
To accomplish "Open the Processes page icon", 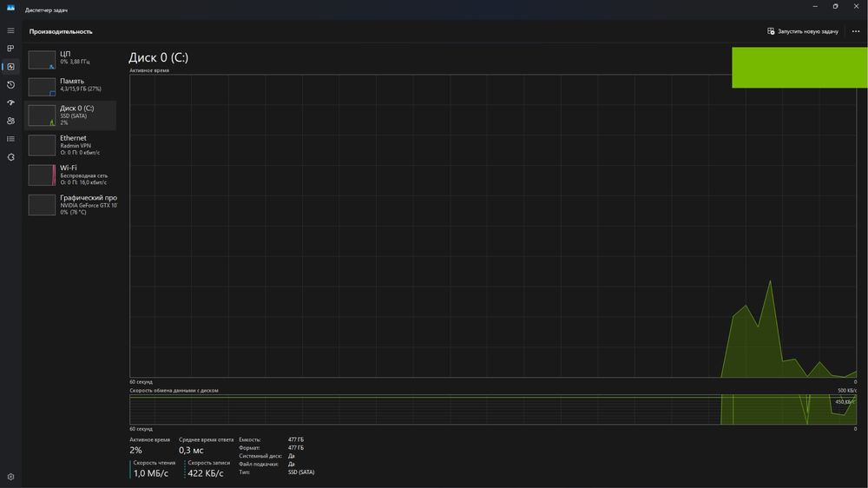I will [x=10, y=49].
